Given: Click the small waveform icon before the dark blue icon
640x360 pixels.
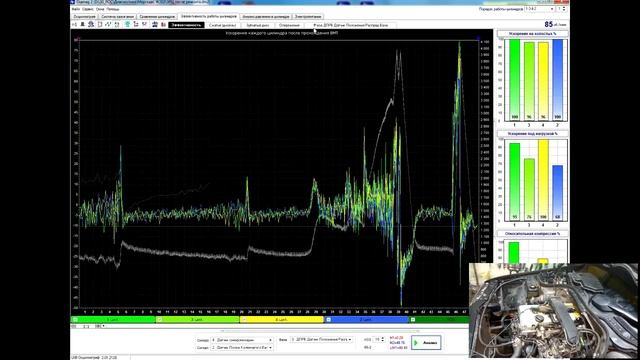Looking at the screenshot, I should 144,25.
